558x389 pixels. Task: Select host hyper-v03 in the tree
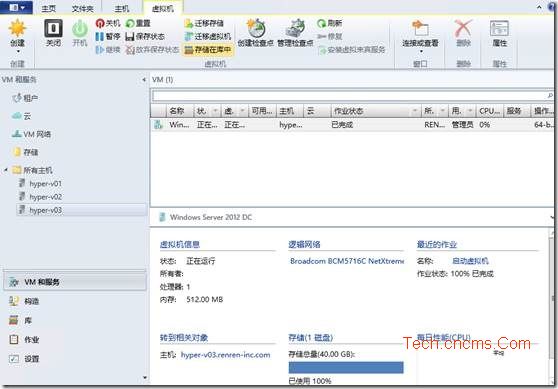pos(81,210)
